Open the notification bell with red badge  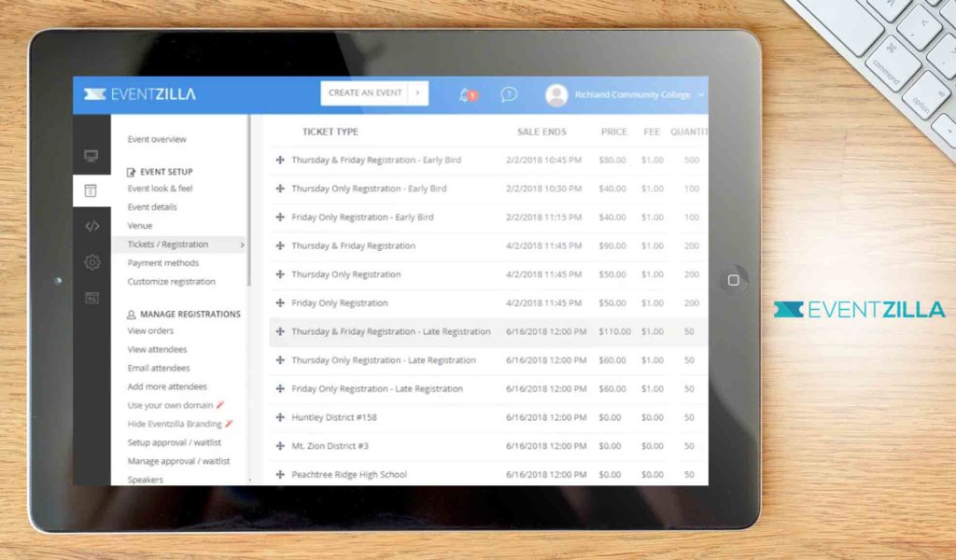(x=465, y=94)
